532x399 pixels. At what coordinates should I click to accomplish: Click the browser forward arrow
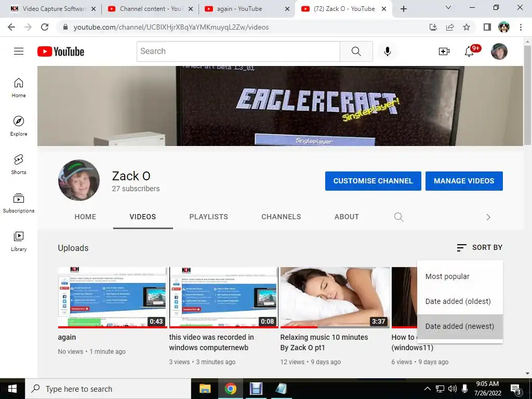pos(28,27)
